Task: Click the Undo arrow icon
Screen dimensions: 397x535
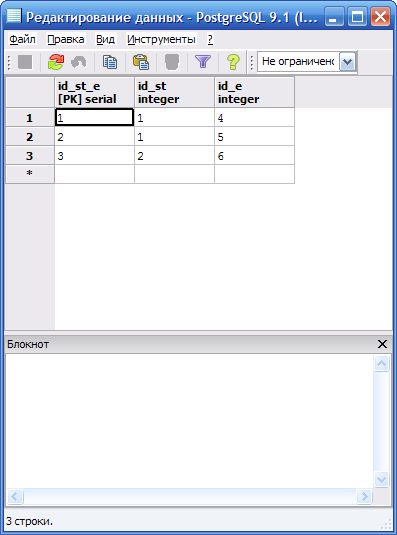Action: coord(79,62)
